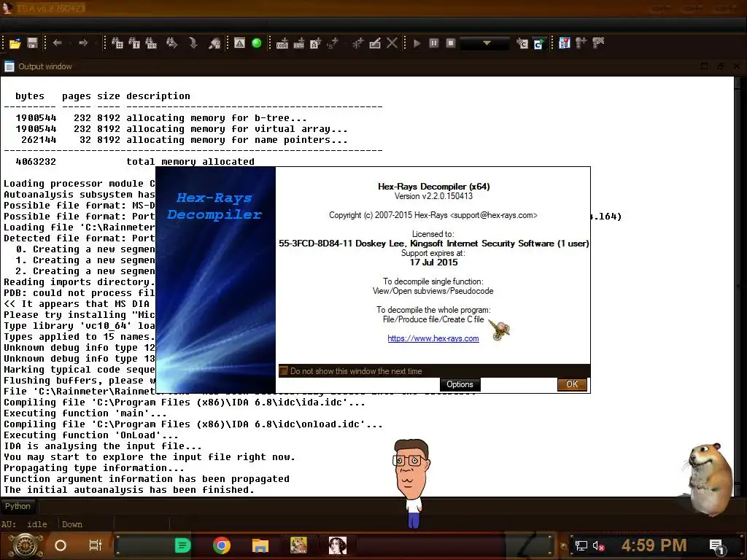Start the process with play icon
The image size is (747, 560).
tap(417, 43)
